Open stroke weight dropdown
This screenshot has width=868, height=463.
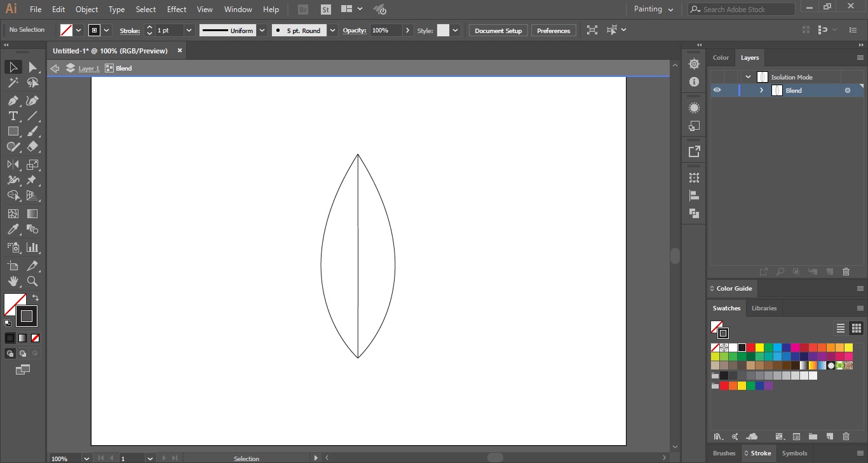(189, 31)
